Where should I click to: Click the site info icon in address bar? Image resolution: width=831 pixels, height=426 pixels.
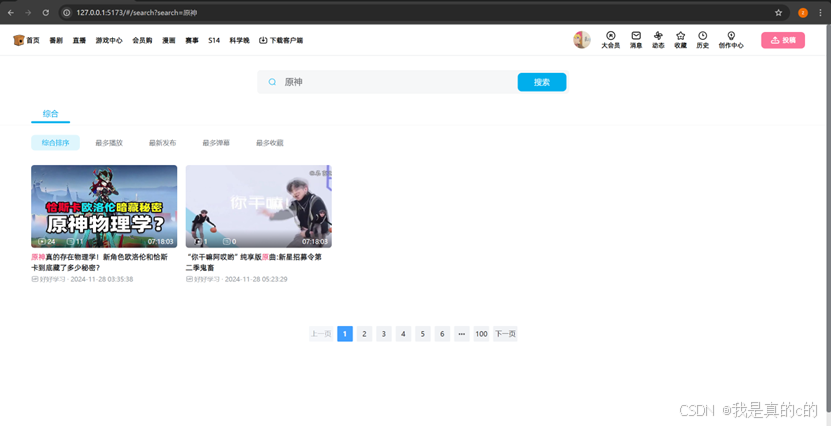tap(67, 12)
